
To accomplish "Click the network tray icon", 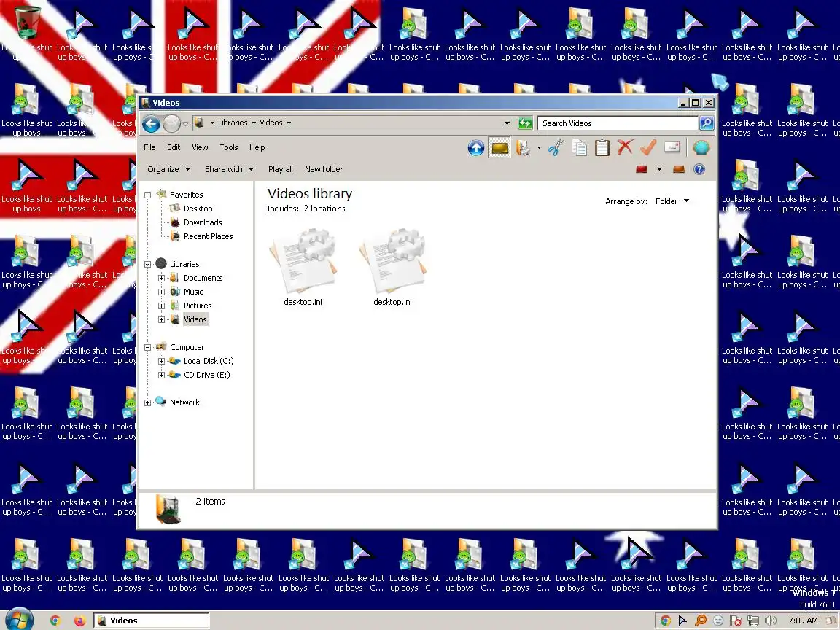I will pyautogui.click(x=753, y=621).
